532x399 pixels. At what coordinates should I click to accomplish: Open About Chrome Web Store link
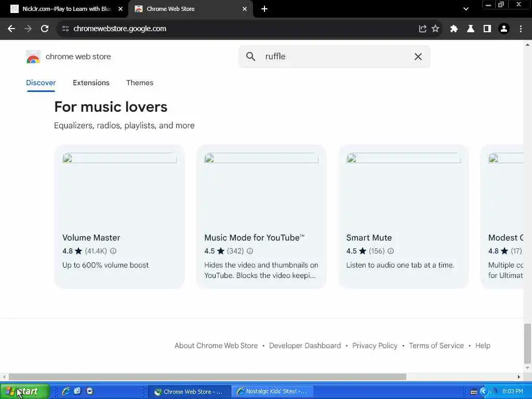[216, 345]
